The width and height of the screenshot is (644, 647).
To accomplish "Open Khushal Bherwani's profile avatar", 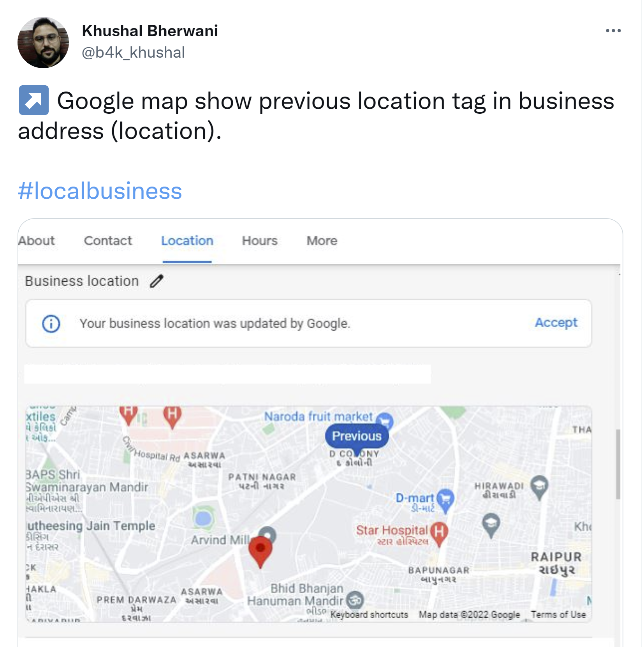I will pos(43,42).
